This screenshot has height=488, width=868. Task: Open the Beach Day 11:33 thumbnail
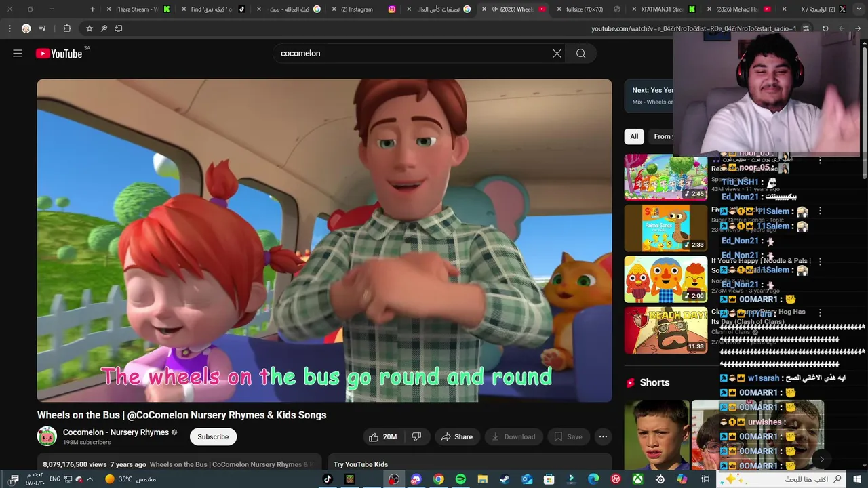(x=666, y=331)
